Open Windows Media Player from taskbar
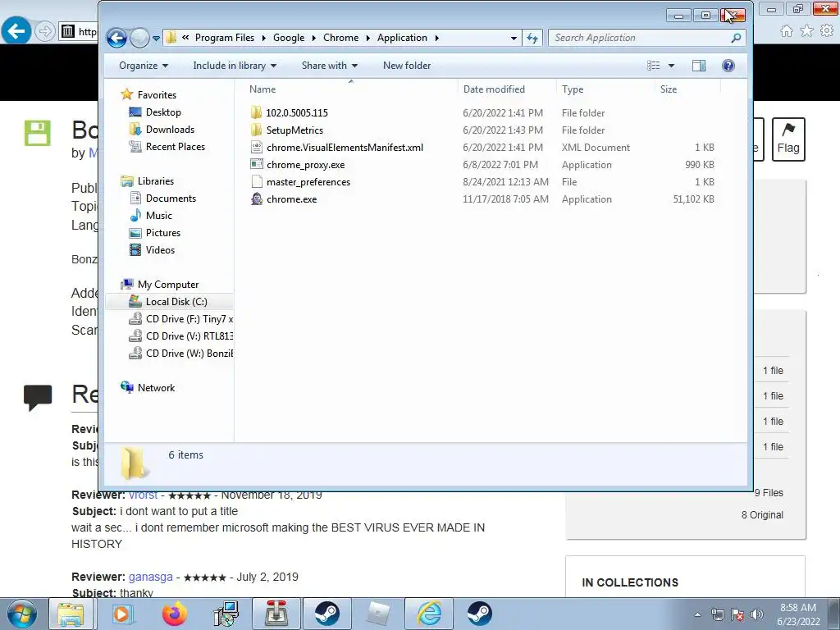Screen dimensions: 840x630 coord(121,614)
